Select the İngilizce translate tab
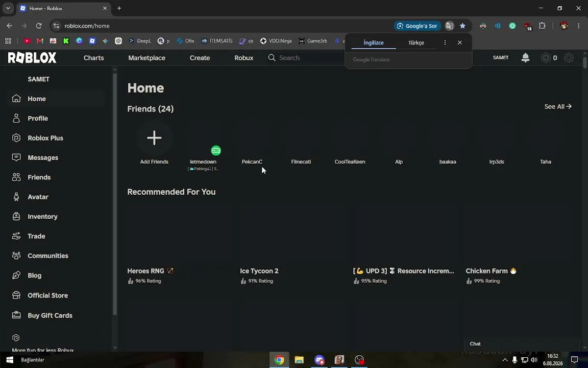Screen dimensions: 588x368 [374, 42]
